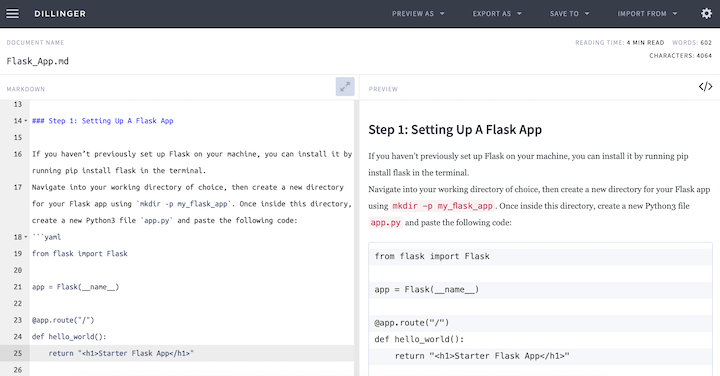Click editor line '### Step 1: Setting Up A Flask App'
The width and height of the screenshot is (720, 376).
[102, 121]
